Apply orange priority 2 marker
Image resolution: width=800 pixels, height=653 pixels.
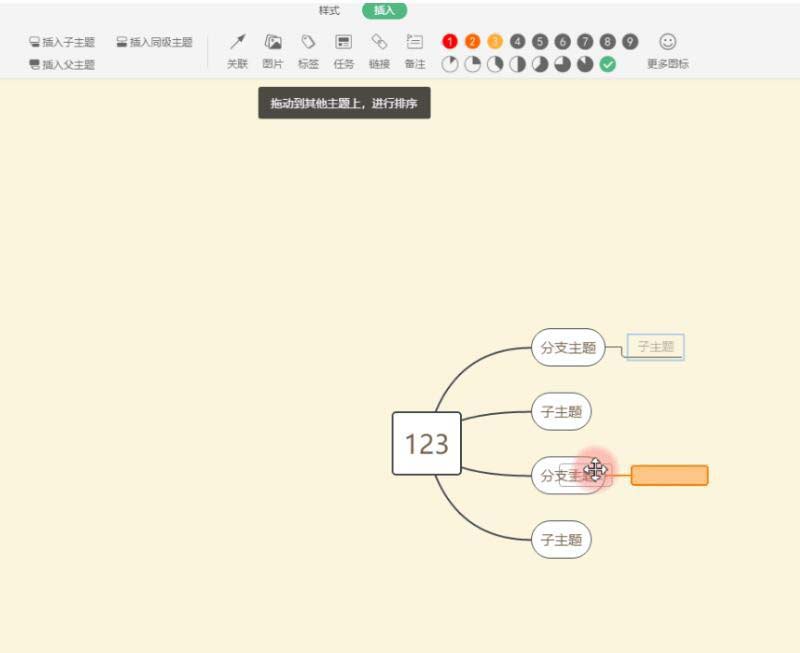[472, 42]
